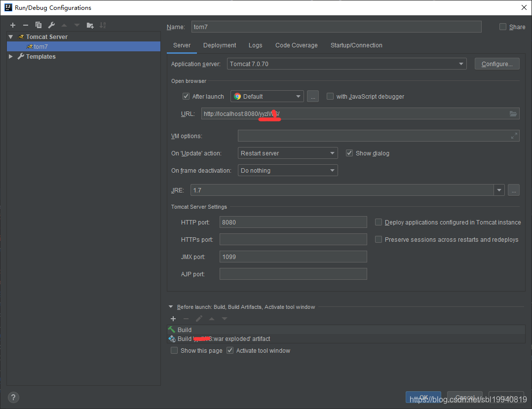Toggle Activate tool window checkbox

pyautogui.click(x=230, y=350)
